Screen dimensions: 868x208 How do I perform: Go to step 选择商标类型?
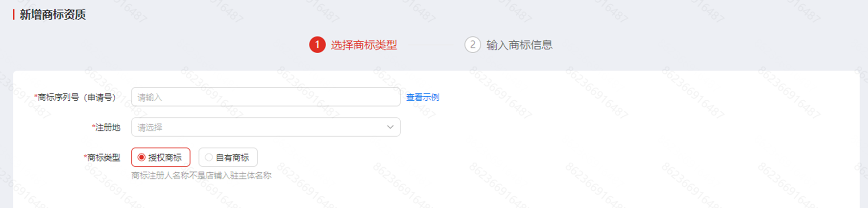pos(364,45)
